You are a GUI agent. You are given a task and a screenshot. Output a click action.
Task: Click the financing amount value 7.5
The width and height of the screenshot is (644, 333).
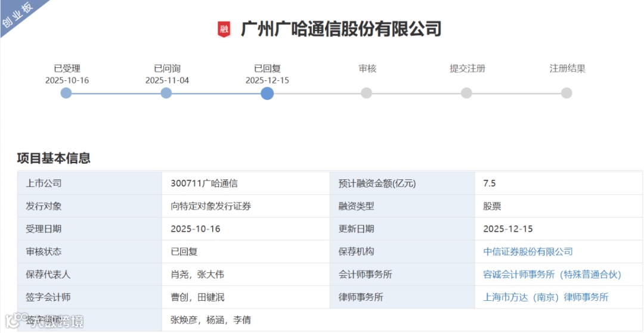(x=490, y=183)
